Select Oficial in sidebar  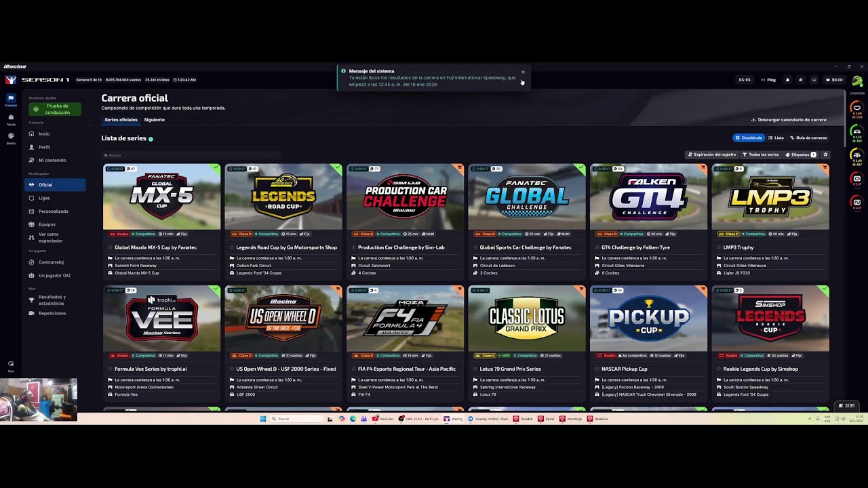(x=55, y=185)
